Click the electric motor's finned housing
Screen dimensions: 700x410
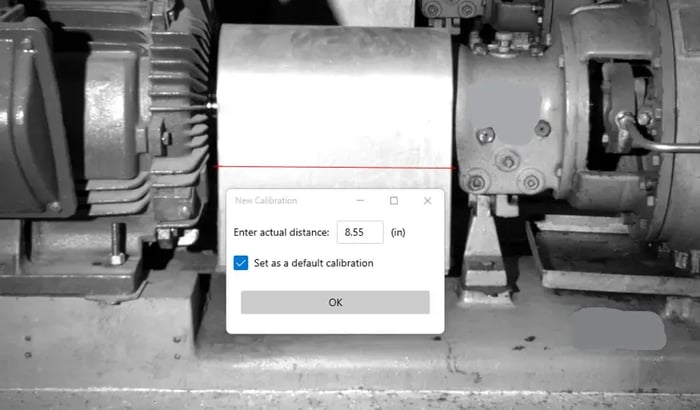(175, 110)
